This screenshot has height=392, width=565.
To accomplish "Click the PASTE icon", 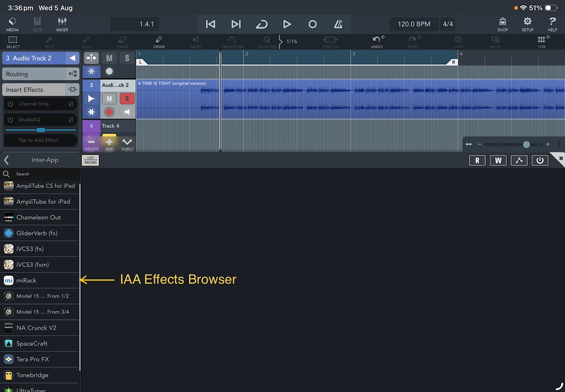I will pos(495,42).
